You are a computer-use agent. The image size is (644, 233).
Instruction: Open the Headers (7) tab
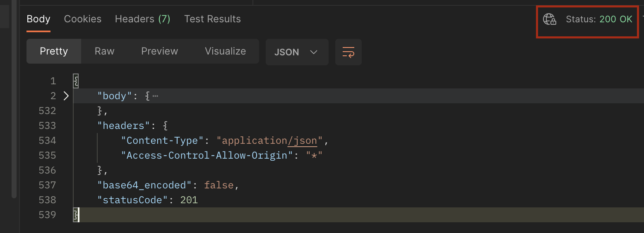point(142,19)
